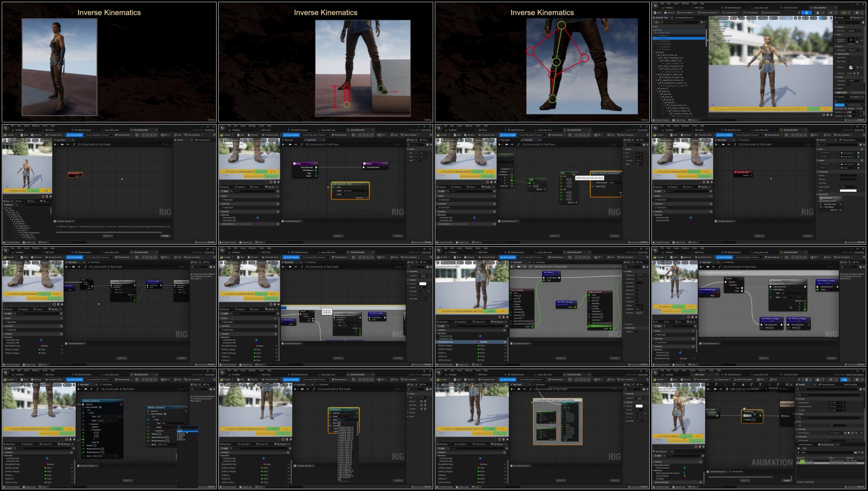Pause the preview in the Echo_Skeleton viewport
The width and height of the screenshot is (868, 491).
point(828,115)
